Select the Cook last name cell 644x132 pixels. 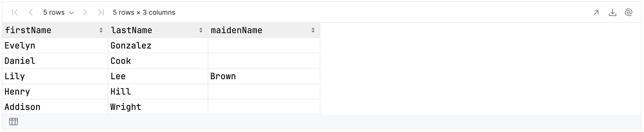tap(158, 61)
